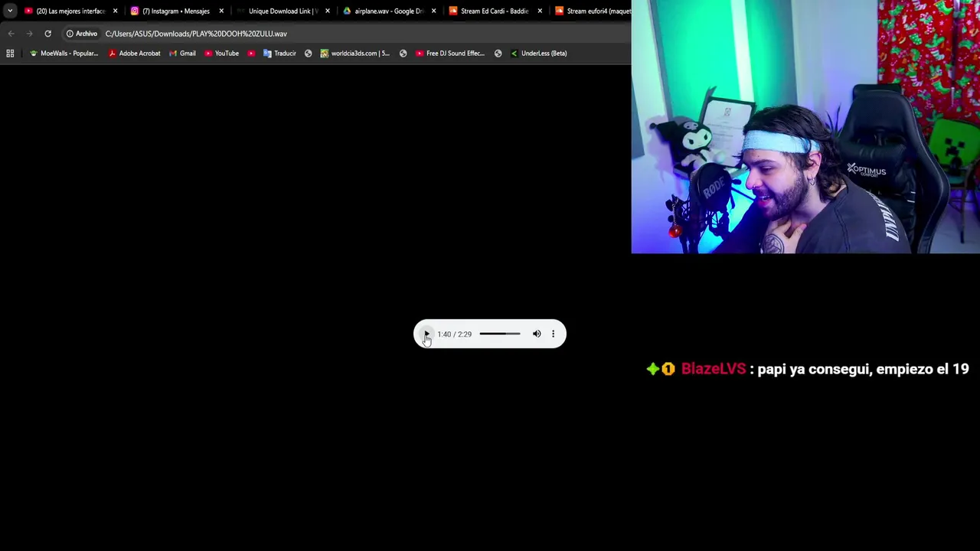Open the Gmail bookmark
This screenshot has height=551, width=980.
click(x=182, y=54)
